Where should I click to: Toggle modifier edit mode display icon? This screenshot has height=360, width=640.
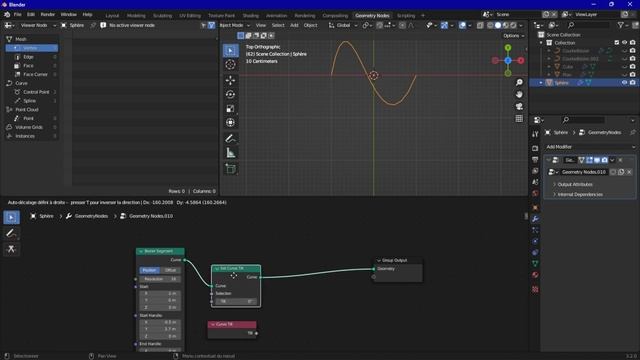click(x=589, y=160)
